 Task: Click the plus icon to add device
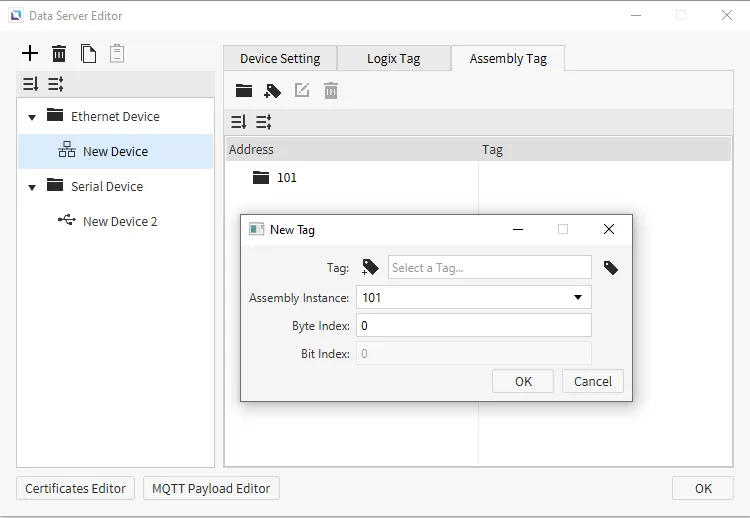pos(30,54)
